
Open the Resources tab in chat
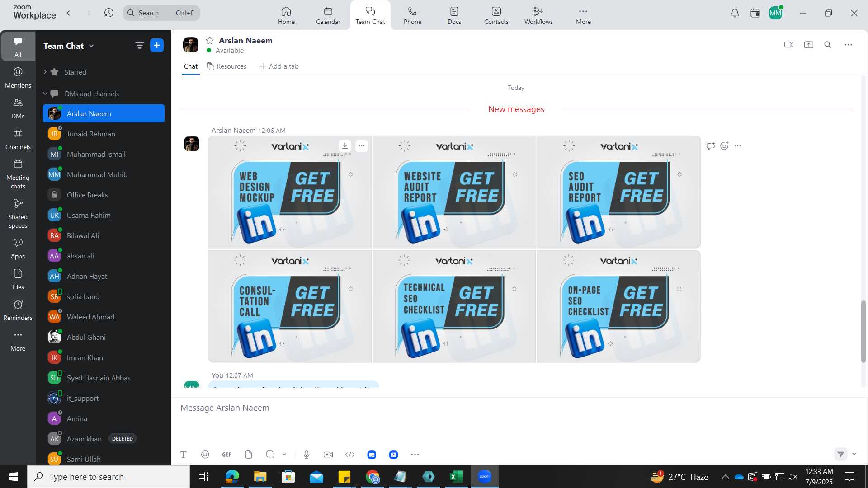[x=227, y=66]
